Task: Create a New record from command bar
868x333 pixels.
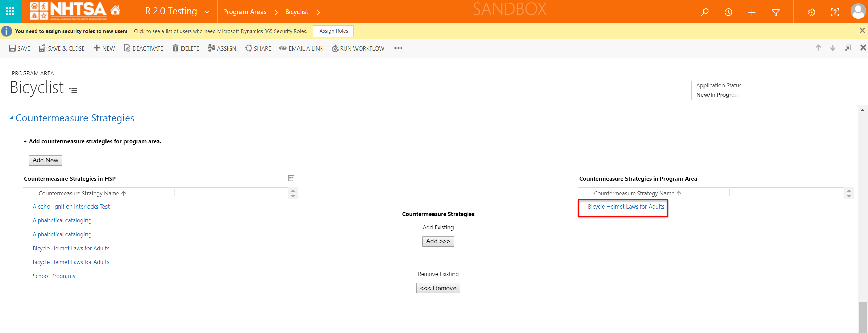Action: 104,48
